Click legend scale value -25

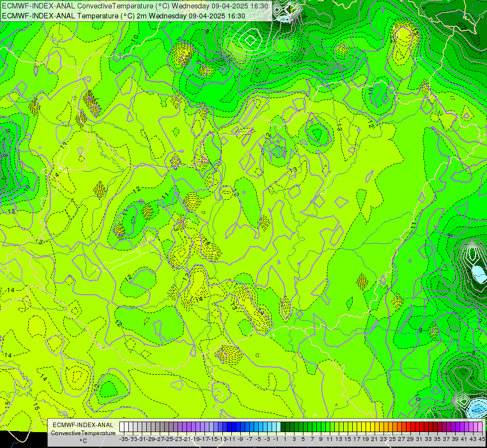pyautogui.click(x=169, y=439)
